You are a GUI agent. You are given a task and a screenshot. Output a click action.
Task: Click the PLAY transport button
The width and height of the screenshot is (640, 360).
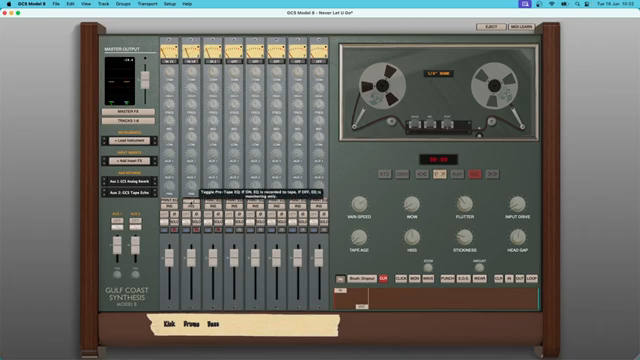[457, 174]
